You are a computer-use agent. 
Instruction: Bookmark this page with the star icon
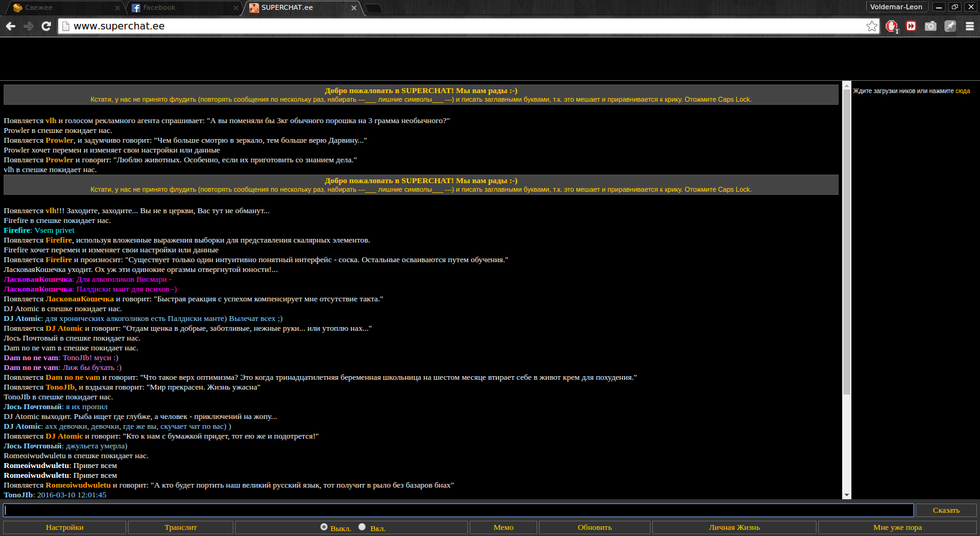872,26
